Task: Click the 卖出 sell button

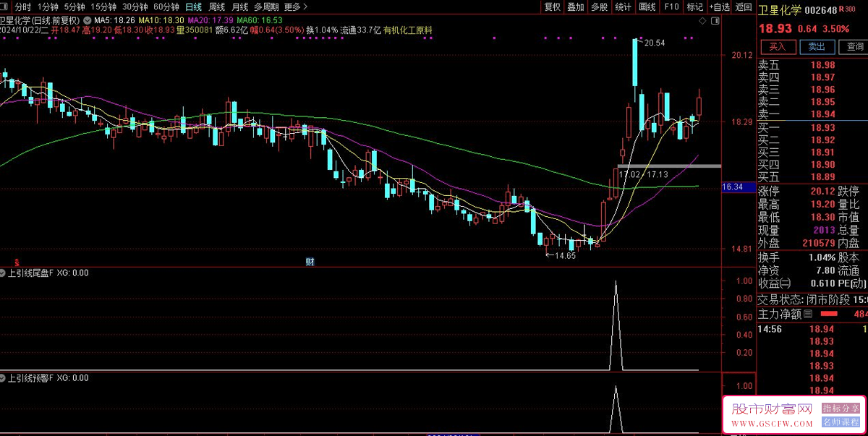Action: point(817,46)
